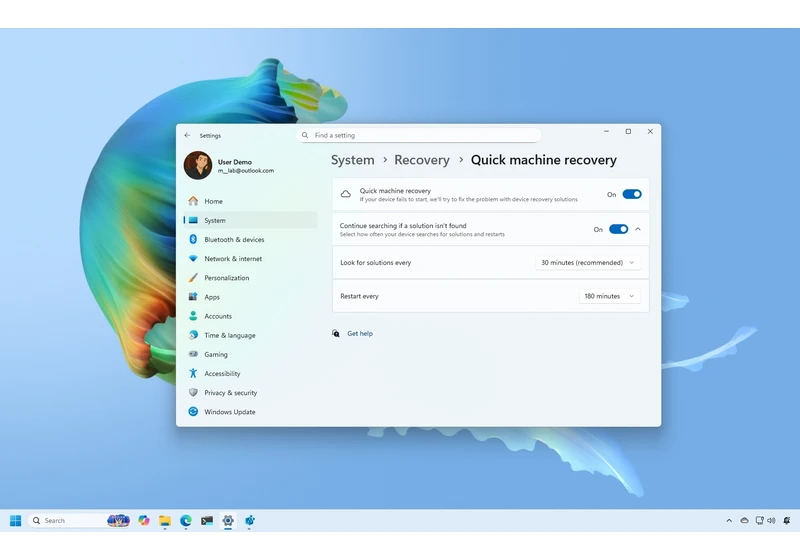This screenshot has height=560, width=800.
Task: Open Network & internet settings
Action: [250, 259]
